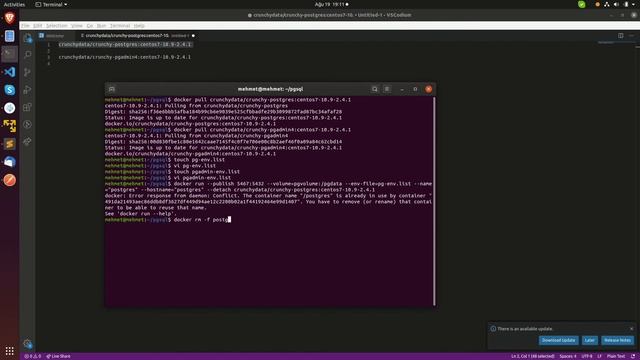Launch Brave browser from the dock
The image size is (640, 360).
(x=10, y=18)
